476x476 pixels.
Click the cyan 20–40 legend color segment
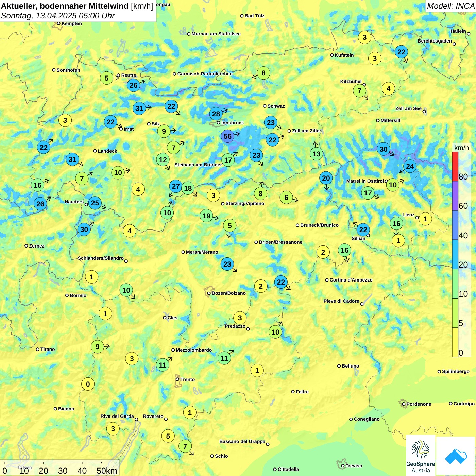pos(455,254)
